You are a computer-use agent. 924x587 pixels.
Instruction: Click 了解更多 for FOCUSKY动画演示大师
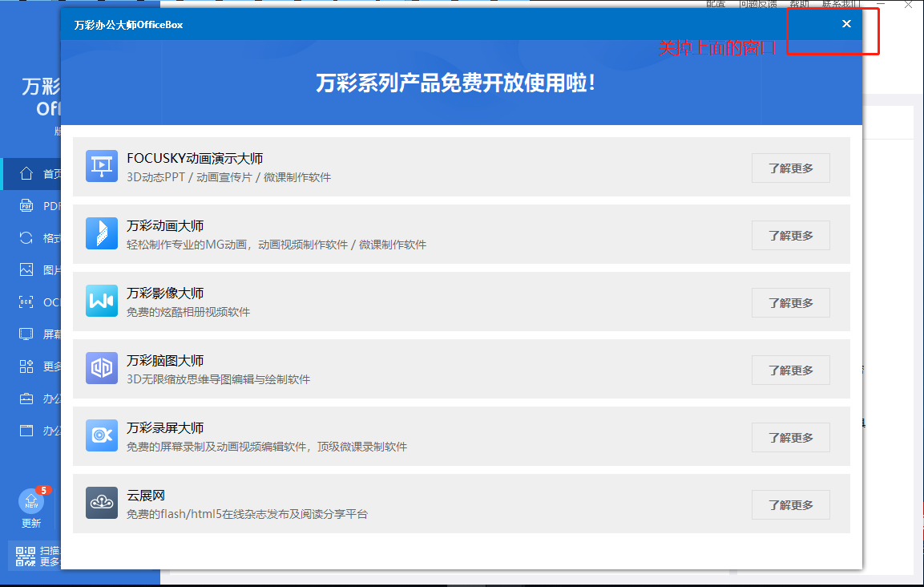(790, 168)
